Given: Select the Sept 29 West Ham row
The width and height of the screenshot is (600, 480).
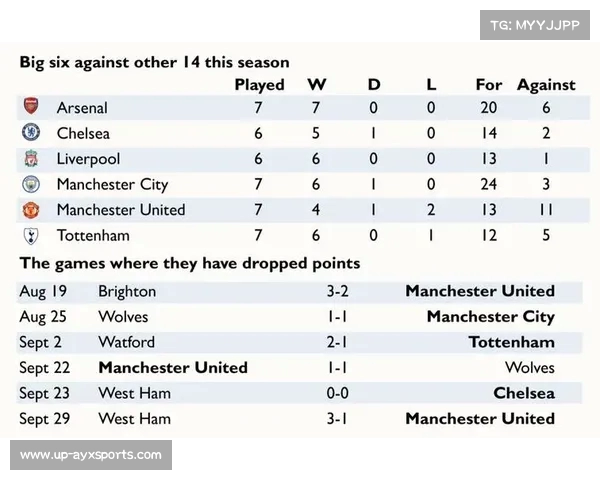Looking at the screenshot, I should point(299,419).
